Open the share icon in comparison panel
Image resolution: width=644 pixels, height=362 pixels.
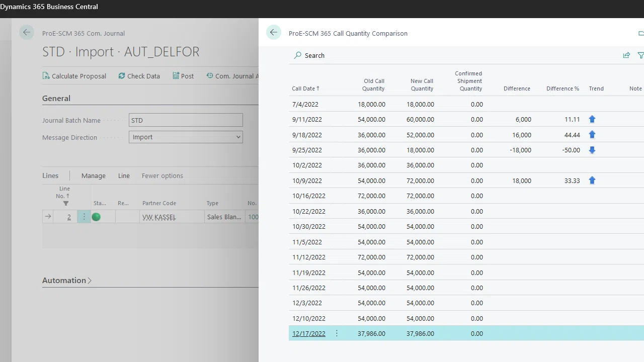coord(626,55)
